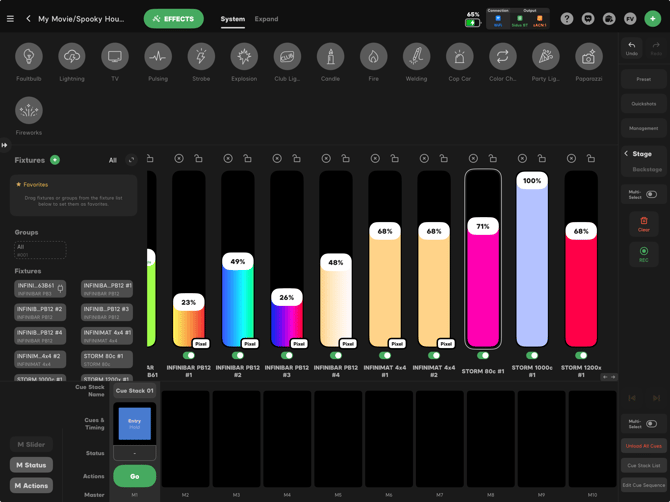This screenshot has height=502, width=670.
Task: Click the green plus button top right
Action: pyautogui.click(x=652, y=19)
